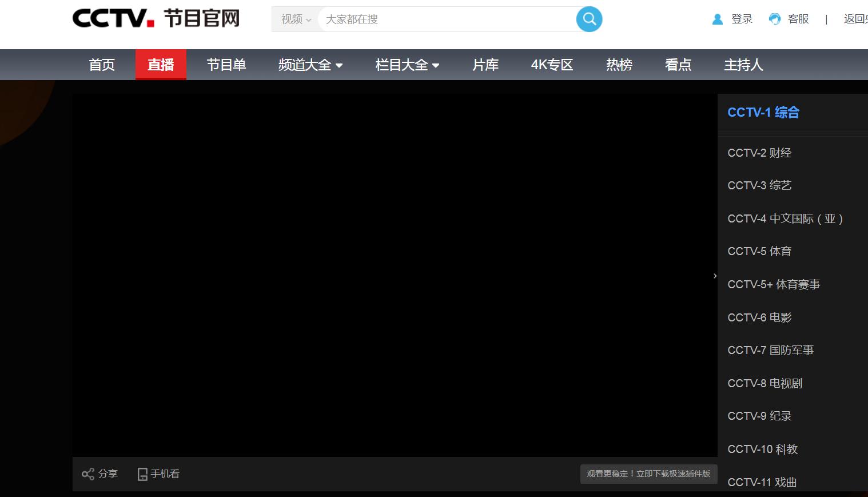Open the 视频 search type dropdown
Viewport: 868px width, 497px height.
(x=296, y=19)
